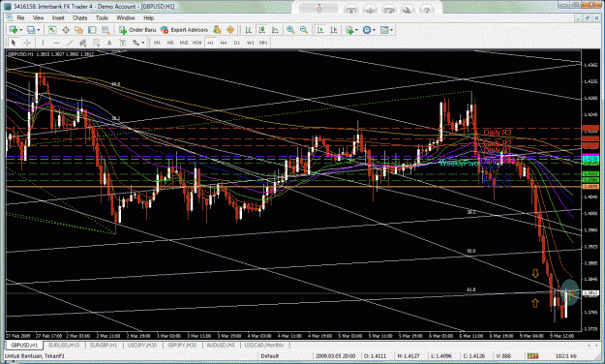605x364 pixels.
Task: Switch to H4 timeframe
Action: tap(224, 43)
